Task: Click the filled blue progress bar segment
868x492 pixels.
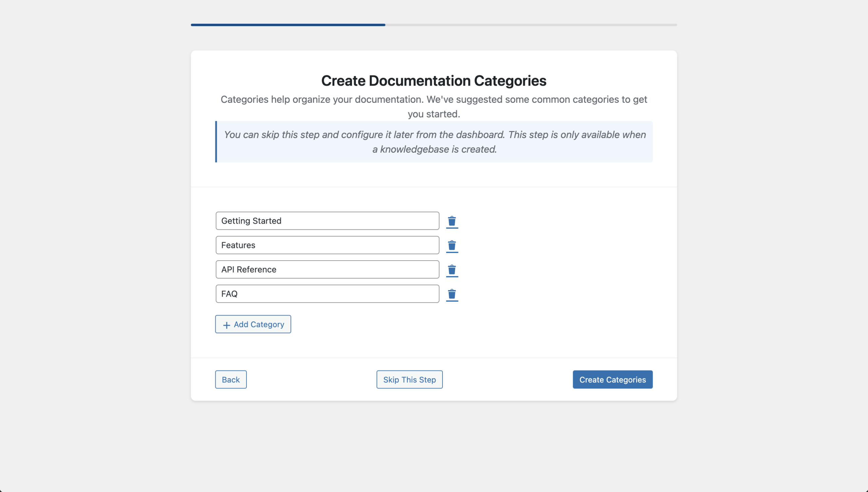Action: pos(288,25)
